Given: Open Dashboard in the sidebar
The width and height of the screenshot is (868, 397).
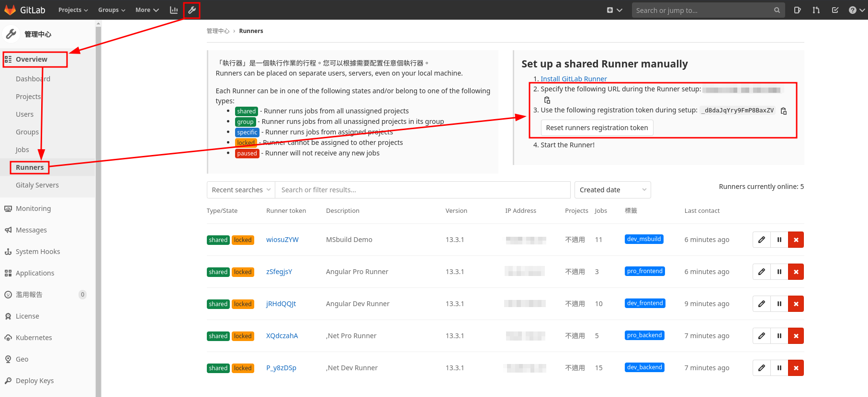Looking at the screenshot, I should point(33,79).
